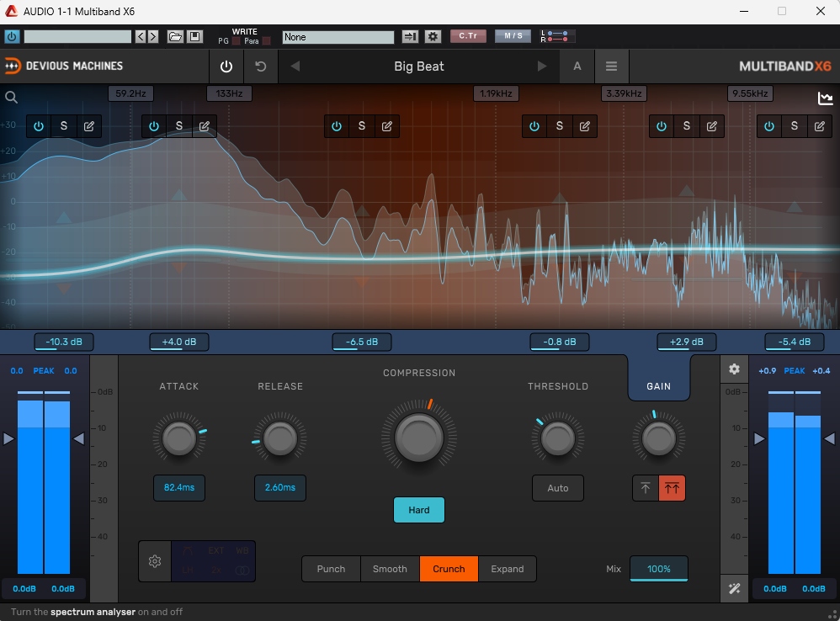Click the Auto threshold button
This screenshot has width=840, height=621.
coord(558,488)
